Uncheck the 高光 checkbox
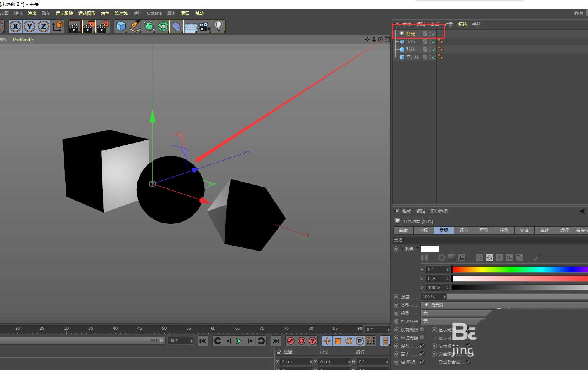The height and width of the screenshot is (370, 588). click(x=422, y=354)
